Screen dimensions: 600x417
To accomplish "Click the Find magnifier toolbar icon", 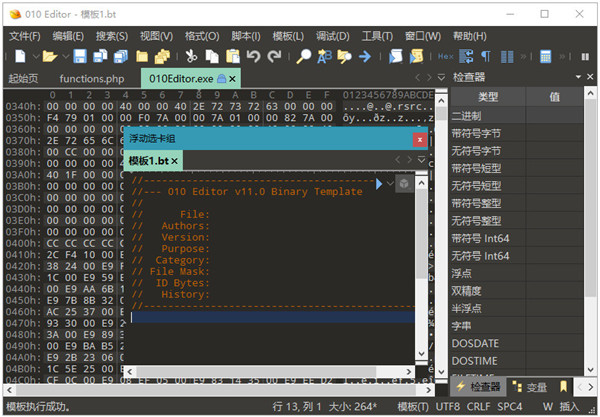I will [302, 56].
